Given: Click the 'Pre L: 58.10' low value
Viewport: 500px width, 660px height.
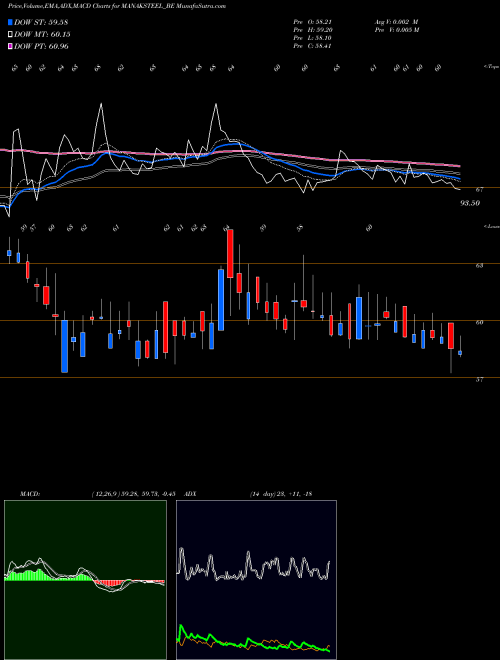Looking at the screenshot, I should (x=312, y=38).
